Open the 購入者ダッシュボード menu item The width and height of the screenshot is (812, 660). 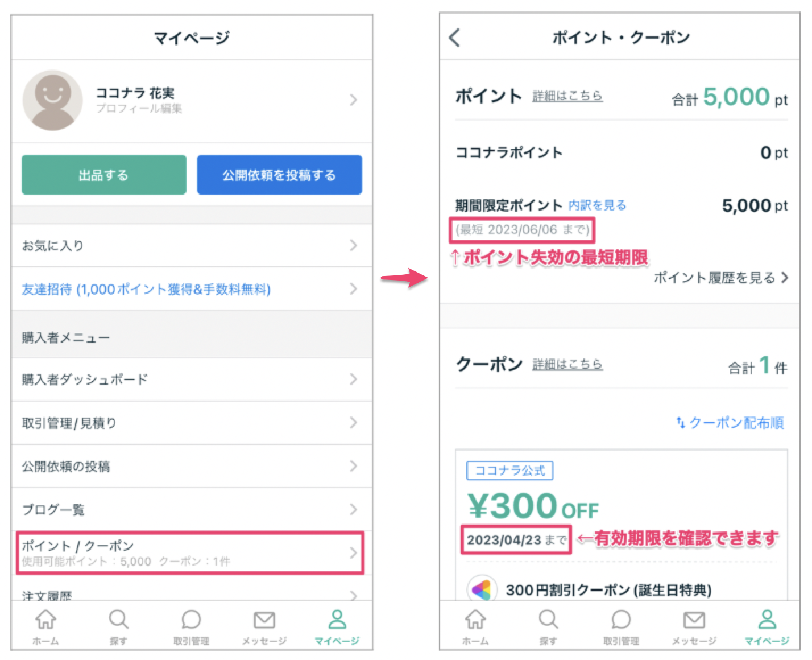191,379
